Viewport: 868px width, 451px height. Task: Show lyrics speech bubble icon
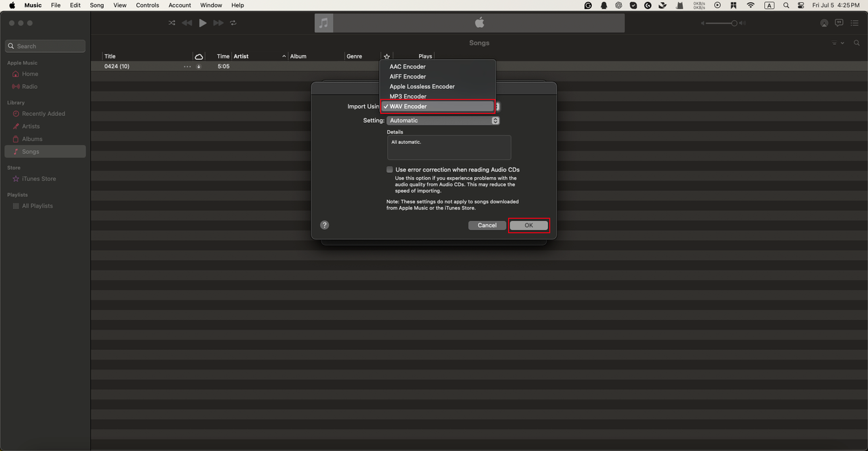(x=839, y=23)
